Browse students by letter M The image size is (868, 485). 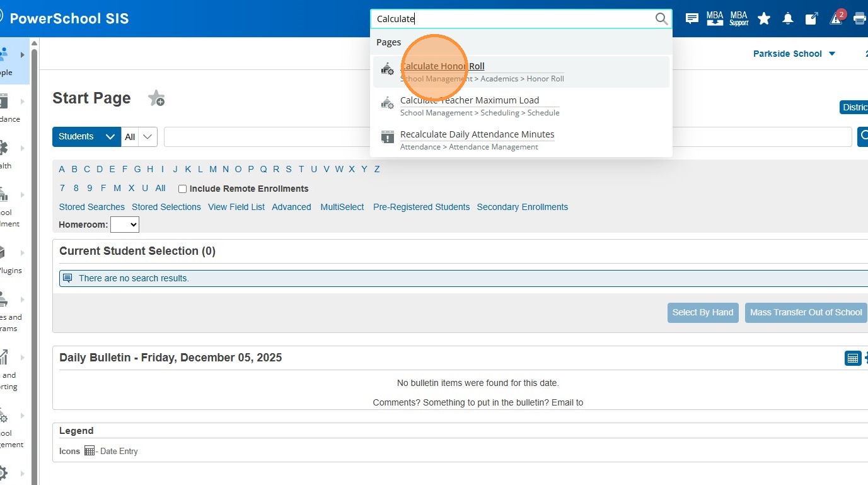[x=213, y=169]
